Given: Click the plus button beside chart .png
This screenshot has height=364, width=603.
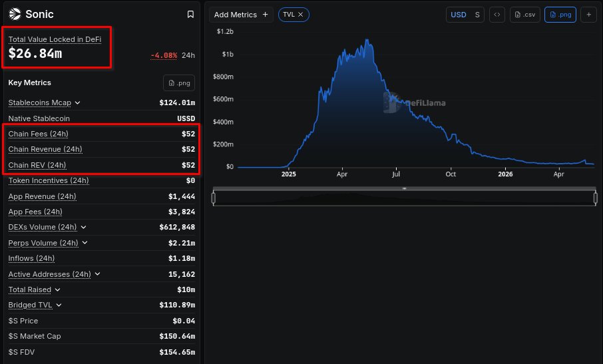Looking at the screenshot, I should pyautogui.click(x=588, y=15).
